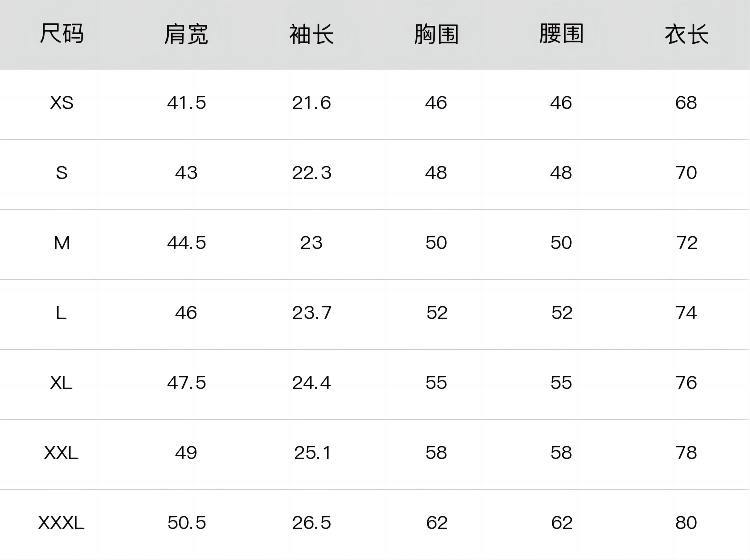Screen dimensions: 750x560
Task: Select the 50.5 shoulder width cell
Action: (187, 523)
